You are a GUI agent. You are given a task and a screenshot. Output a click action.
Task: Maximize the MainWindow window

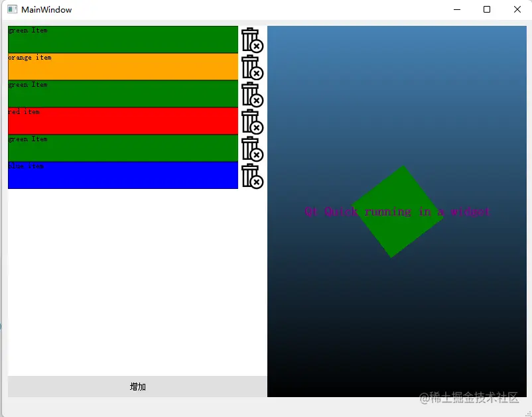pyautogui.click(x=487, y=9)
